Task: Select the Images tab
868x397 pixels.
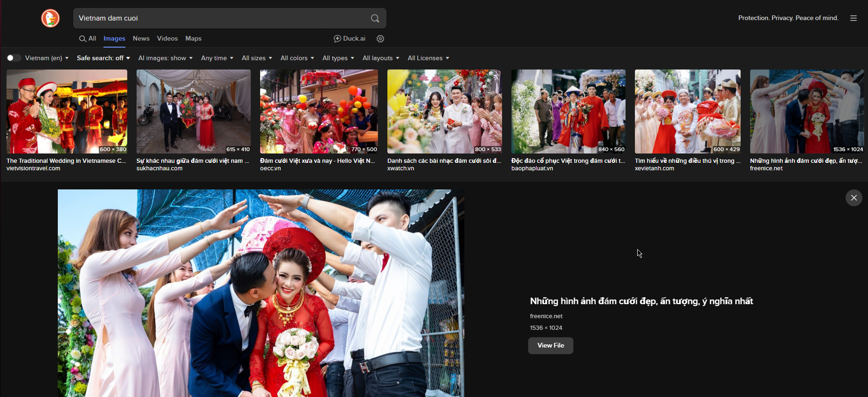Action: [114, 39]
